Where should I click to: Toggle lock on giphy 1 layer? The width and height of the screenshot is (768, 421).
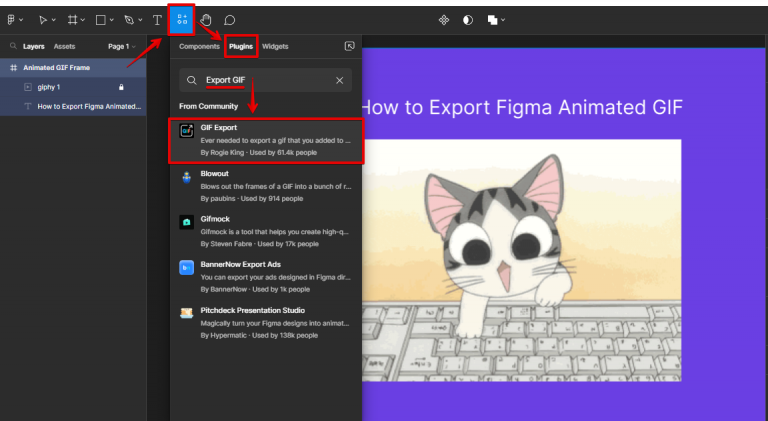(x=122, y=87)
